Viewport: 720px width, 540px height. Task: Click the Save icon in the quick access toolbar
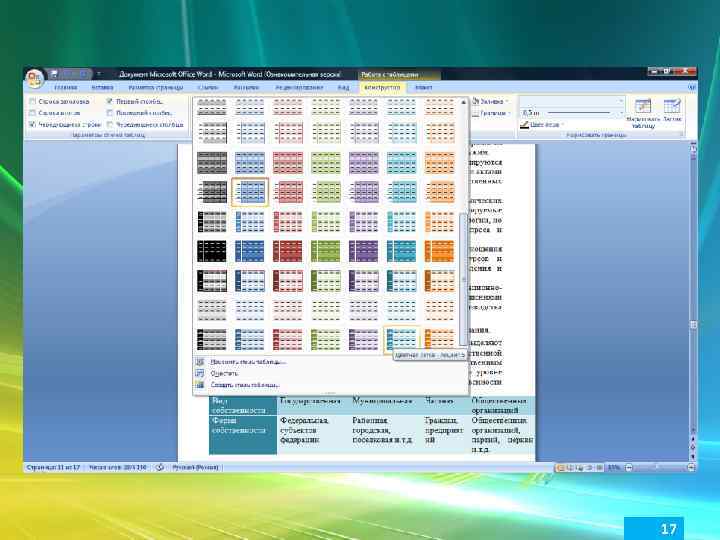pos(54,74)
